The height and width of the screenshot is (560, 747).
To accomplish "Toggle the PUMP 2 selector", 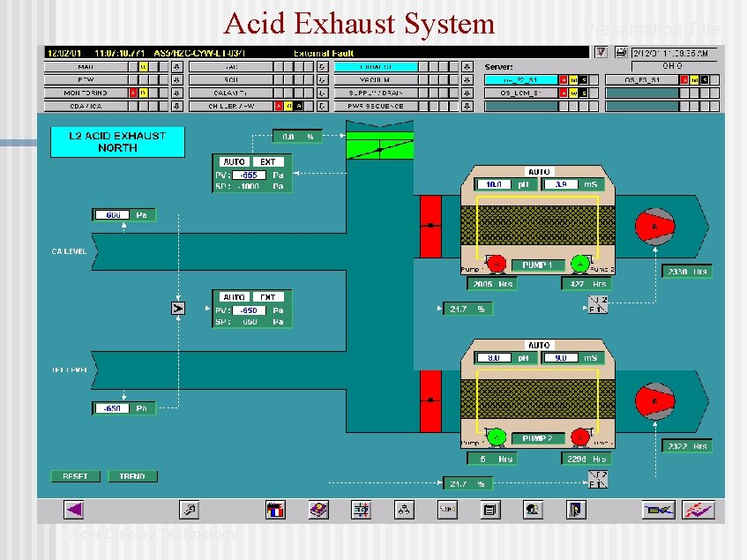I will (x=538, y=438).
